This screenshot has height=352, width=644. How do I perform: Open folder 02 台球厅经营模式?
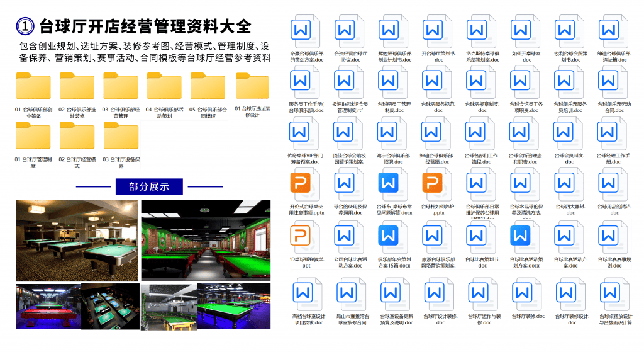77,136
